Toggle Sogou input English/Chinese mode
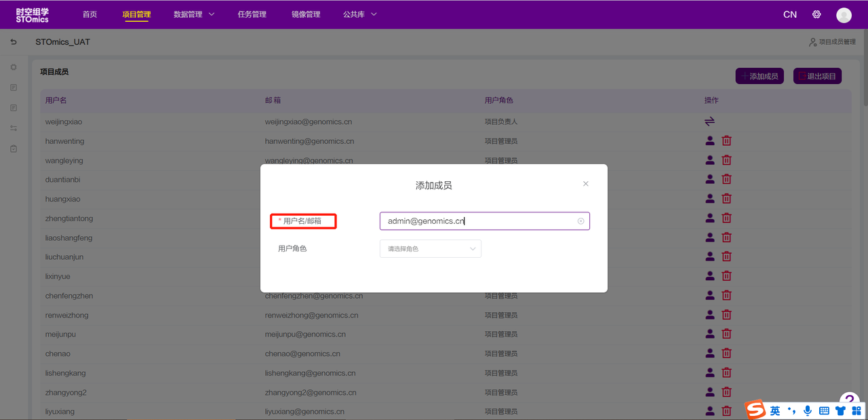Image resolution: width=868 pixels, height=420 pixels. click(774, 411)
